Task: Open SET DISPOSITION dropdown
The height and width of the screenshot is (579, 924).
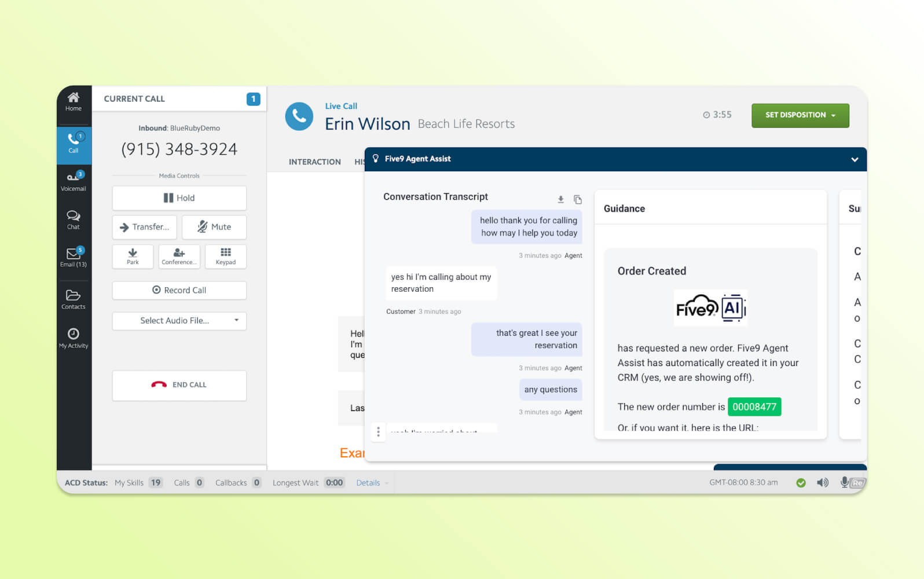Action: click(800, 115)
